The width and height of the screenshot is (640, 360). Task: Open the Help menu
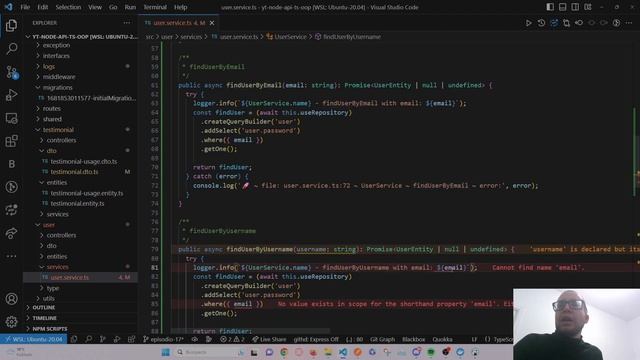point(180,7)
